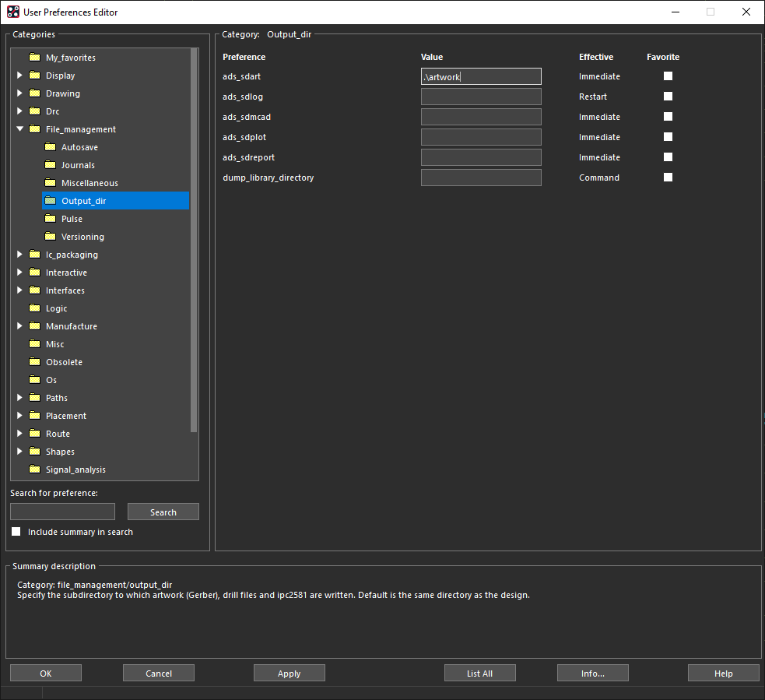Click the OK button
This screenshot has width=765, height=700.
click(x=46, y=674)
